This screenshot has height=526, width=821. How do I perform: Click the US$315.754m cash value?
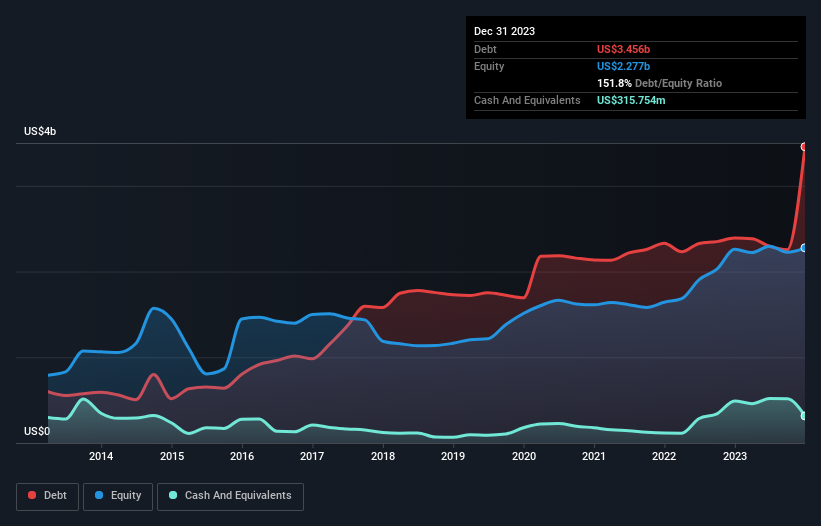click(631, 100)
